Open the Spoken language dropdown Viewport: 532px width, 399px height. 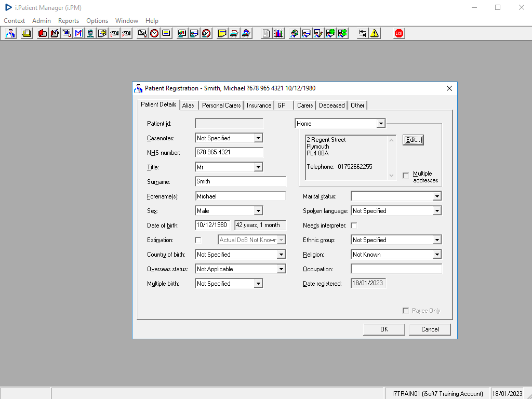click(x=437, y=211)
